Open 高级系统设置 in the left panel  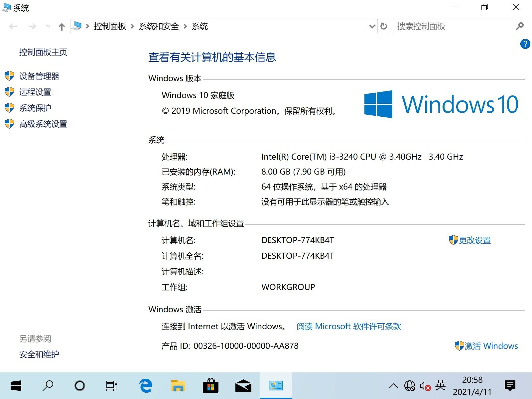(x=43, y=124)
